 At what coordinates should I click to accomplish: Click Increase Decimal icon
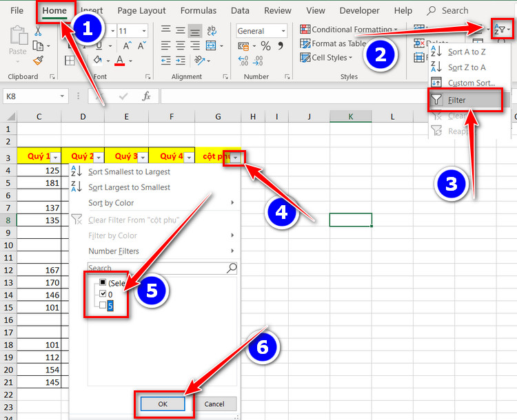[243, 61]
